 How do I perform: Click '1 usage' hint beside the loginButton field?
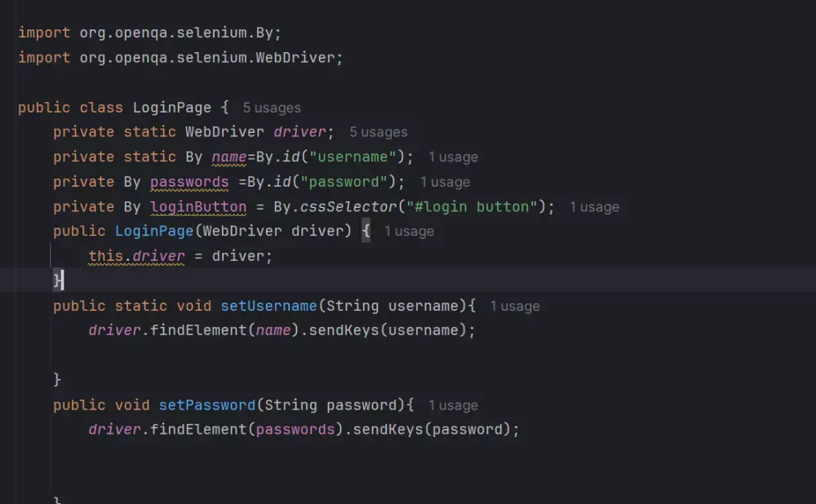[x=594, y=207]
